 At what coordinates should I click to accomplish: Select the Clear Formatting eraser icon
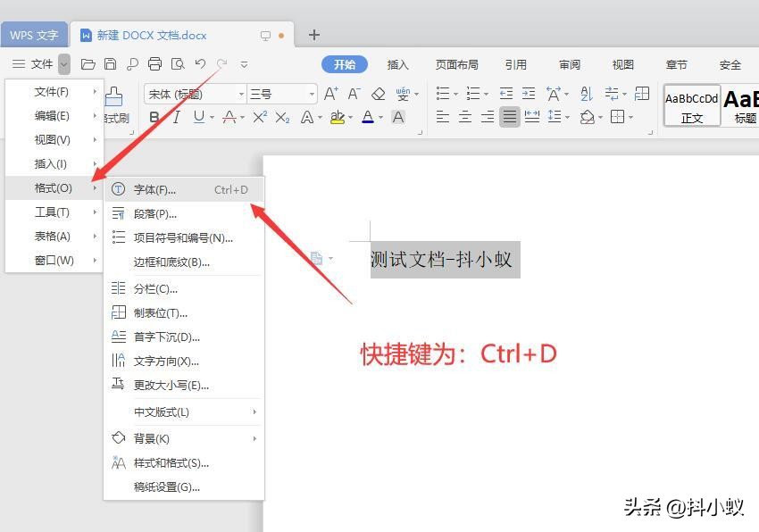click(x=379, y=93)
